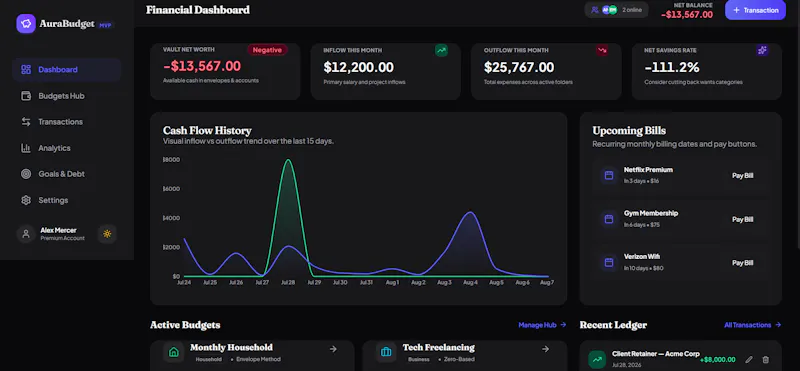Click the Gym Membership bill name

tap(651, 213)
